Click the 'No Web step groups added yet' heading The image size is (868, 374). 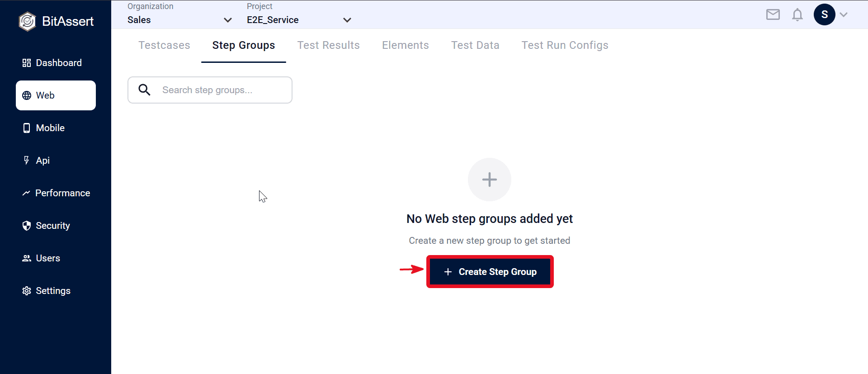[x=490, y=219]
